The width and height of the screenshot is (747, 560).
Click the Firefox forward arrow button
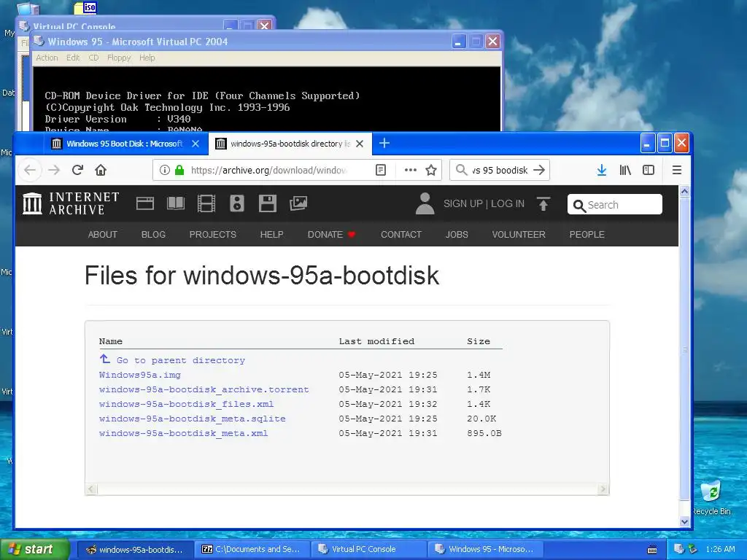tap(54, 170)
